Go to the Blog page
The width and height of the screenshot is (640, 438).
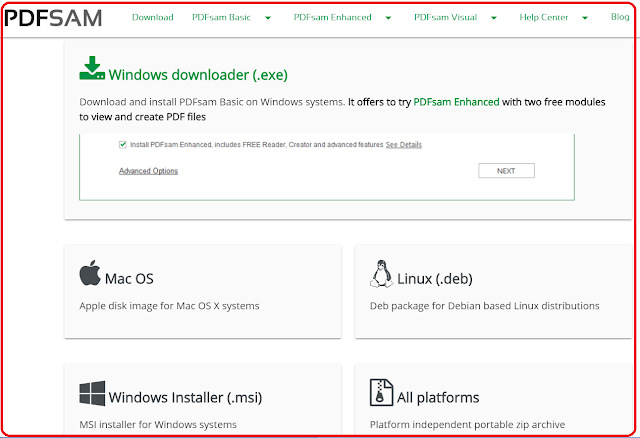click(x=620, y=17)
